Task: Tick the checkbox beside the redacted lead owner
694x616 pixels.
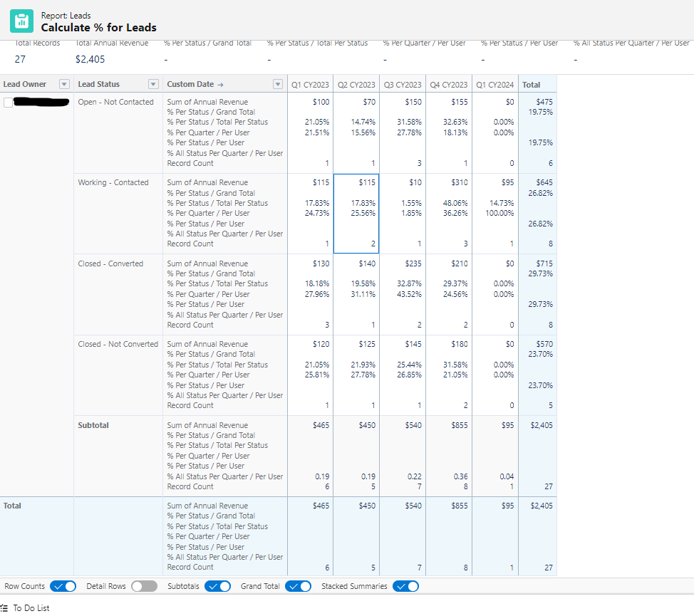Action: click(x=8, y=103)
